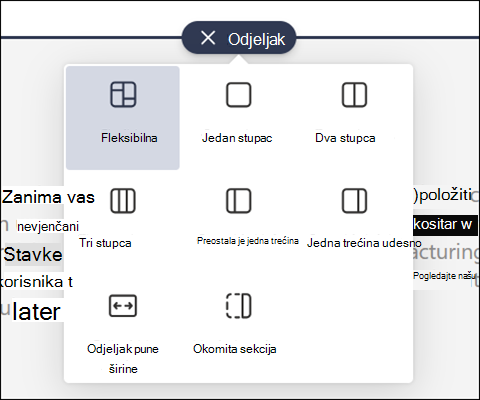The image size is (480, 400).
Task: Click the nevjenčani text on the page
Action: (x=48, y=227)
